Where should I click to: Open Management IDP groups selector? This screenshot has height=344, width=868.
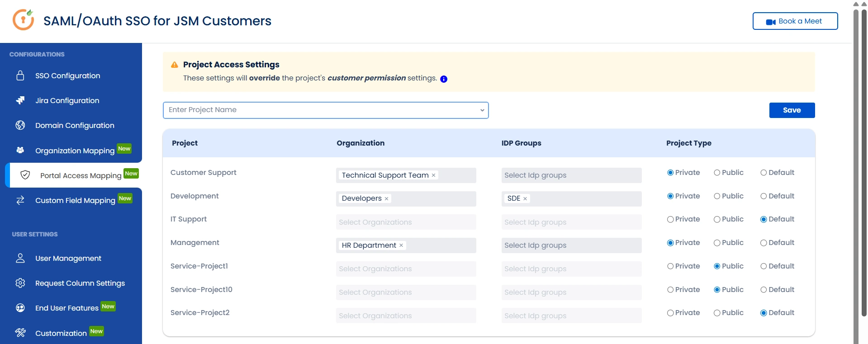coord(571,245)
